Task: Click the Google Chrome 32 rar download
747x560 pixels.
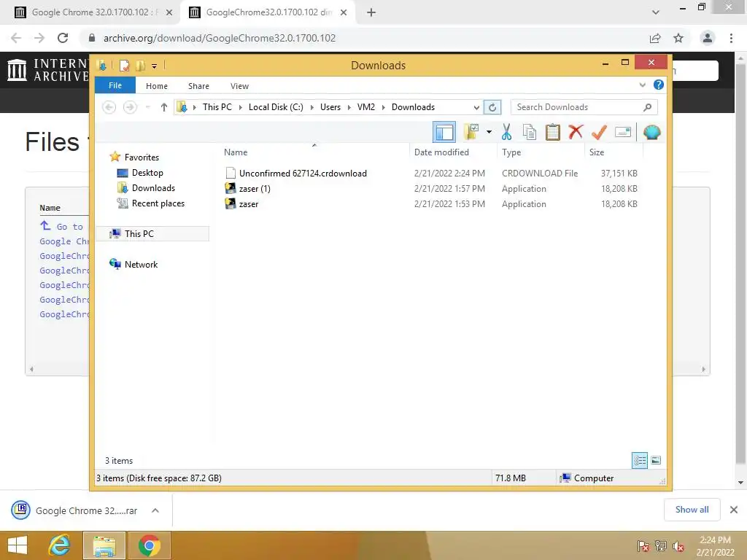Action: (x=86, y=510)
